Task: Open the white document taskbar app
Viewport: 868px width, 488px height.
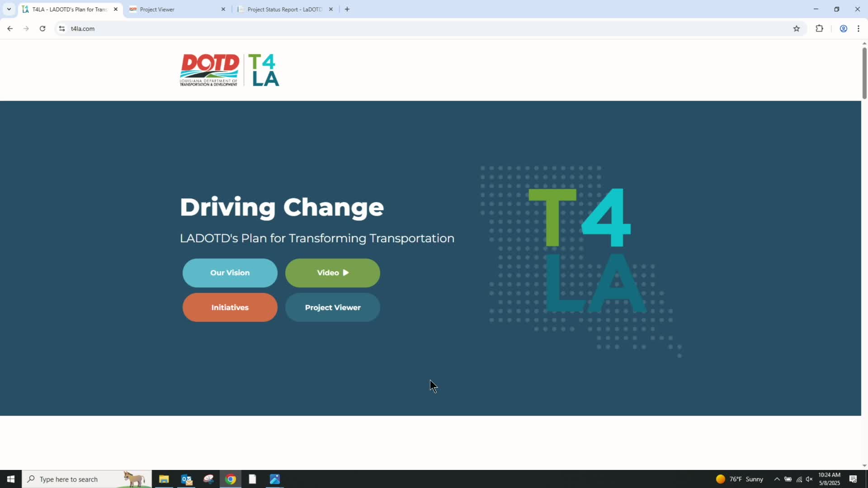Action: tap(252, 479)
